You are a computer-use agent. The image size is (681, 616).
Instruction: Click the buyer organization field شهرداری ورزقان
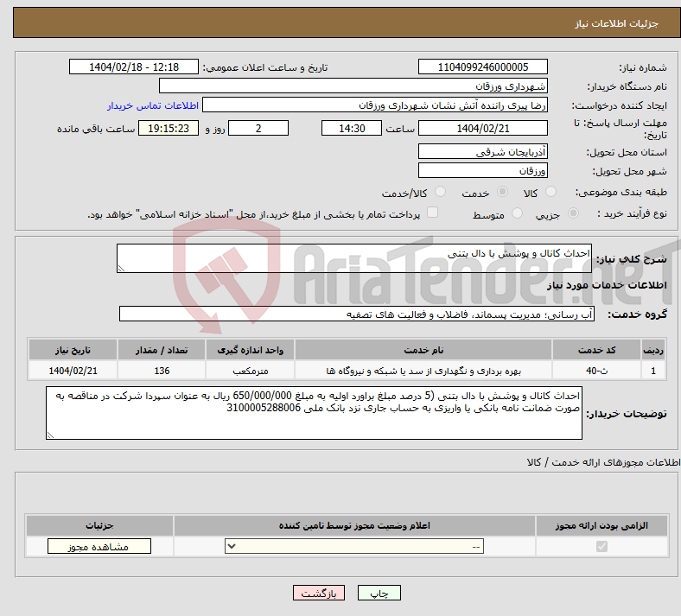(x=353, y=86)
